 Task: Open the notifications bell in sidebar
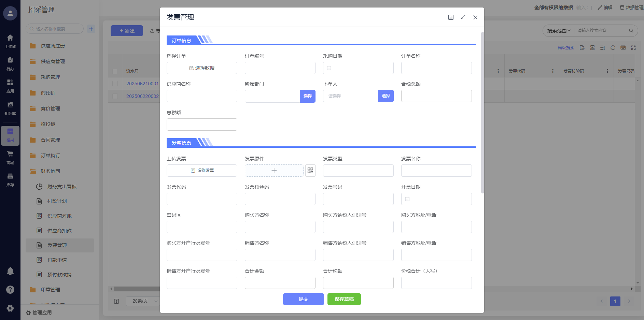click(10, 271)
